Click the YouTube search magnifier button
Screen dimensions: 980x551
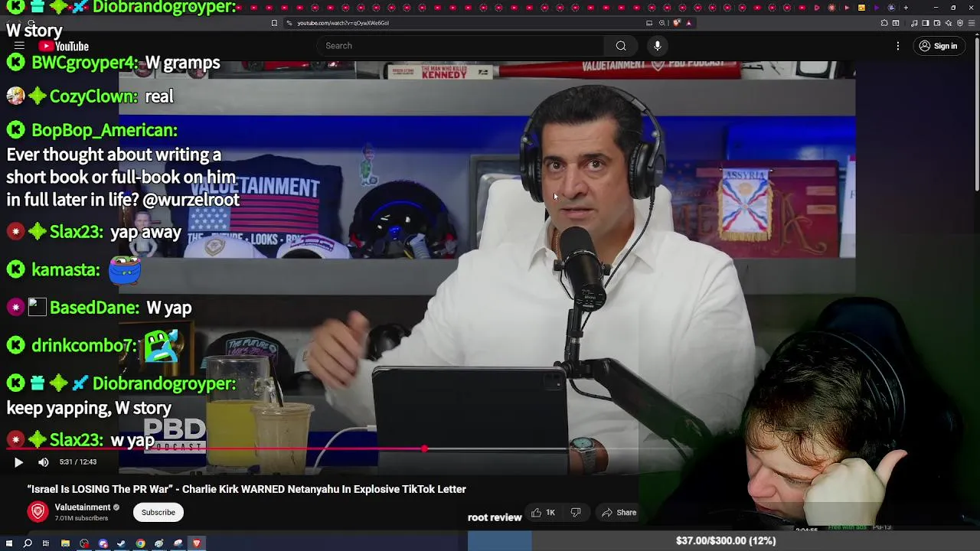pyautogui.click(x=621, y=46)
